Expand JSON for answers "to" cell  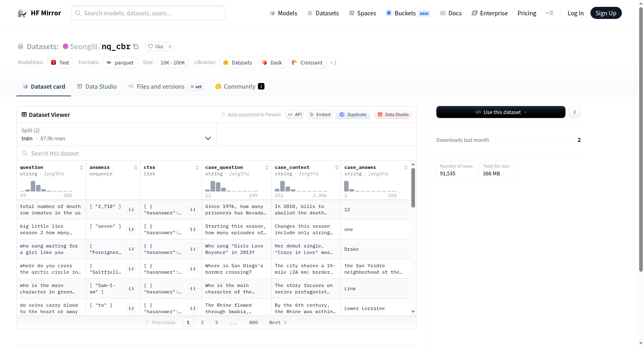click(x=131, y=308)
